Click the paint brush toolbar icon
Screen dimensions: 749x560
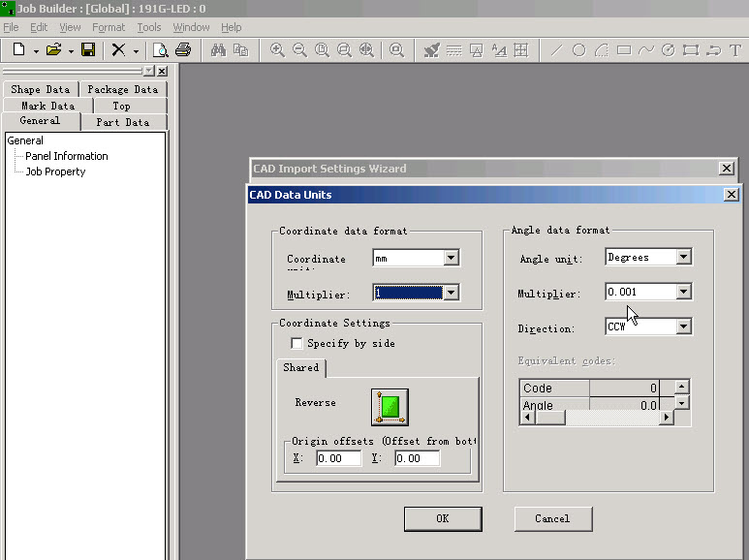tap(432, 49)
